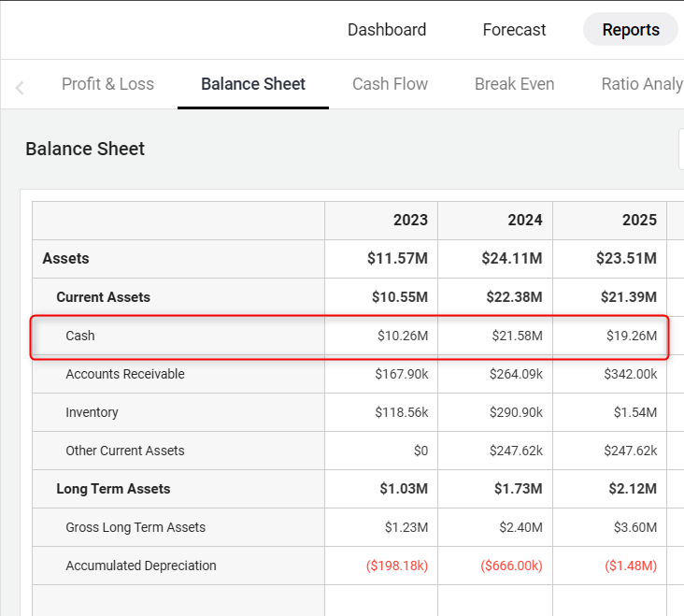Collapse the Current Assets row group
The image size is (684, 616).
click(x=103, y=297)
